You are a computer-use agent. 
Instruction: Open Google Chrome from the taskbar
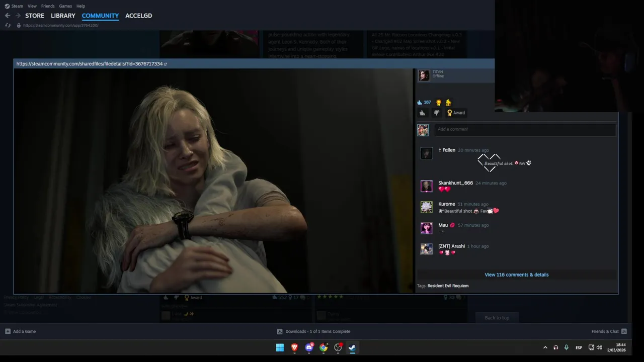(x=324, y=347)
